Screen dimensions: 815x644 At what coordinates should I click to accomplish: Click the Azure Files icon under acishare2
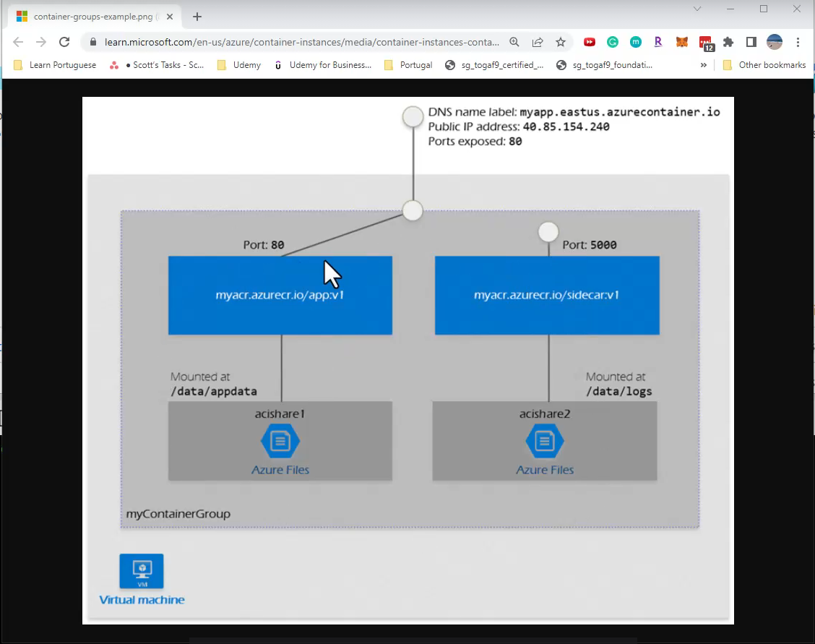click(x=545, y=442)
